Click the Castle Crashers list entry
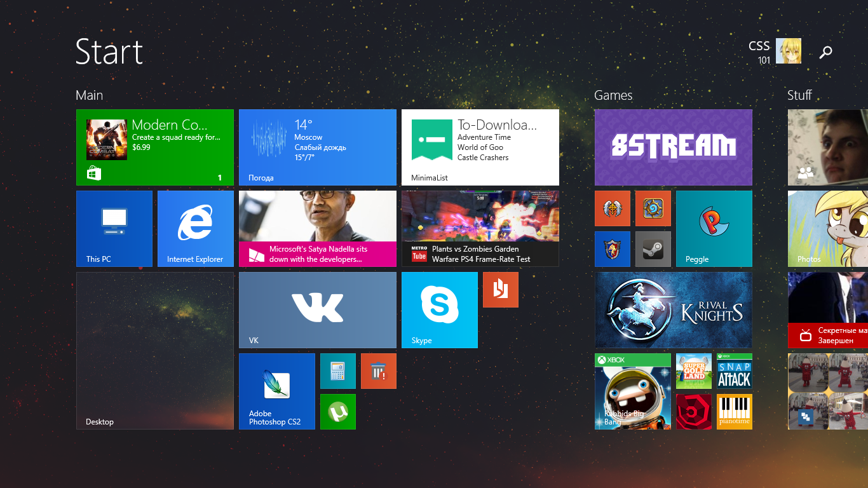Image resolution: width=868 pixels, height=488 pixels. tap(483, 158)
